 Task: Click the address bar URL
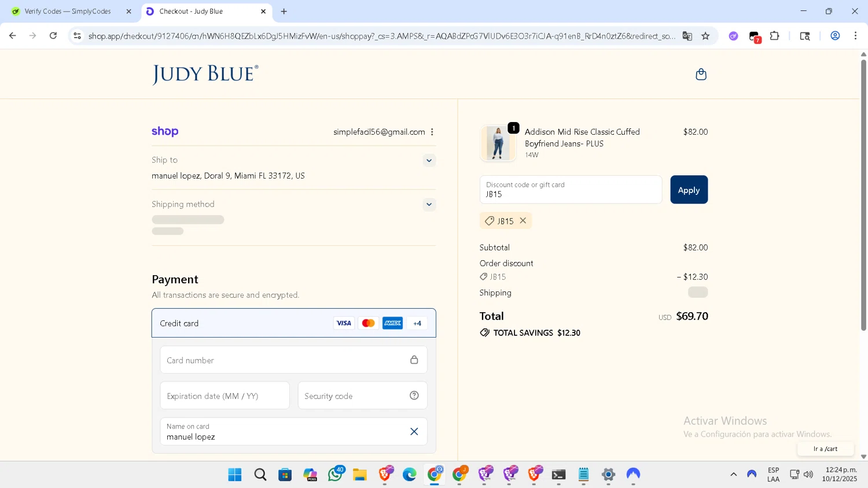[382, 36]
